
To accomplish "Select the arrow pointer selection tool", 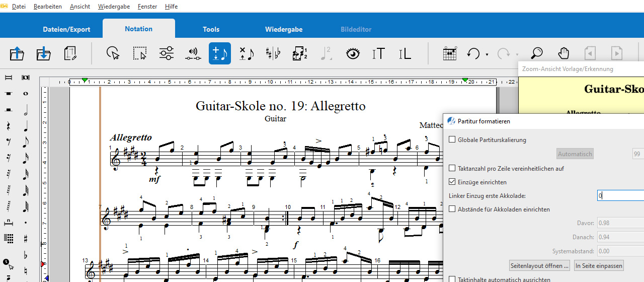I will click(x=113, y=53).
